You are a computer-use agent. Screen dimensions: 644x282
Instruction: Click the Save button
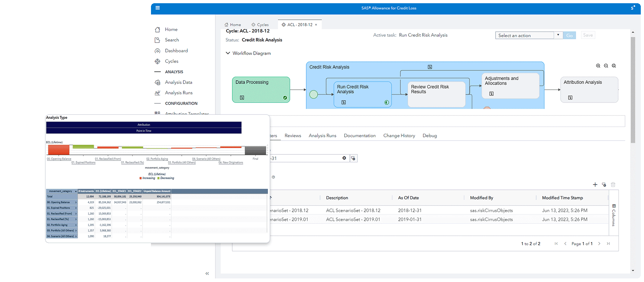point(588,35)
